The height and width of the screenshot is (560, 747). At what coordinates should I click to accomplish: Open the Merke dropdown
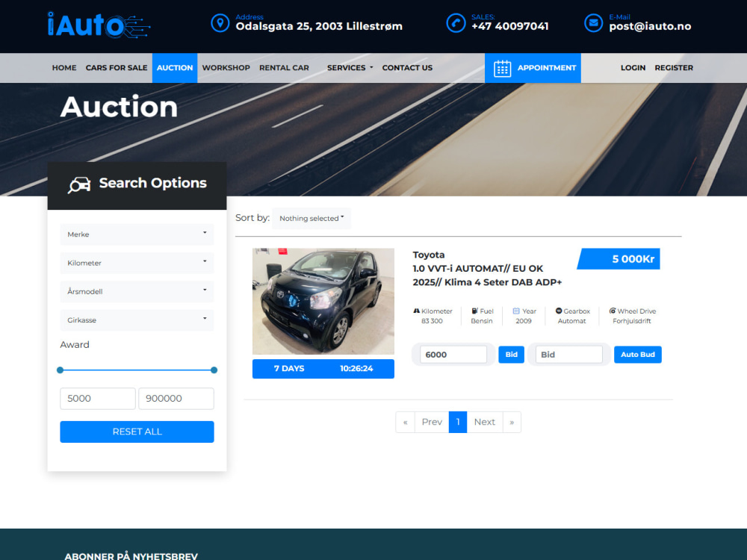point(137,234)
